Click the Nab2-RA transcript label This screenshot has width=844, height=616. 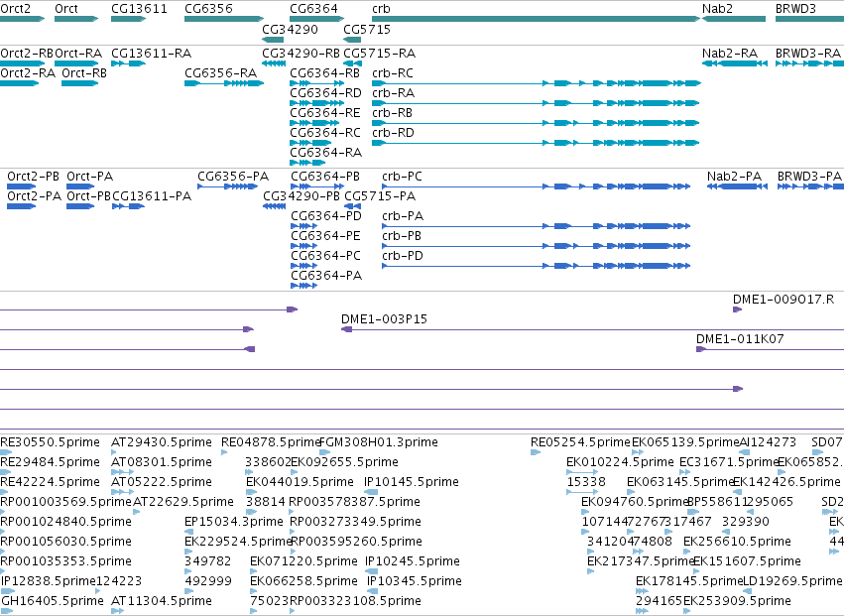[x=730, y=54]
